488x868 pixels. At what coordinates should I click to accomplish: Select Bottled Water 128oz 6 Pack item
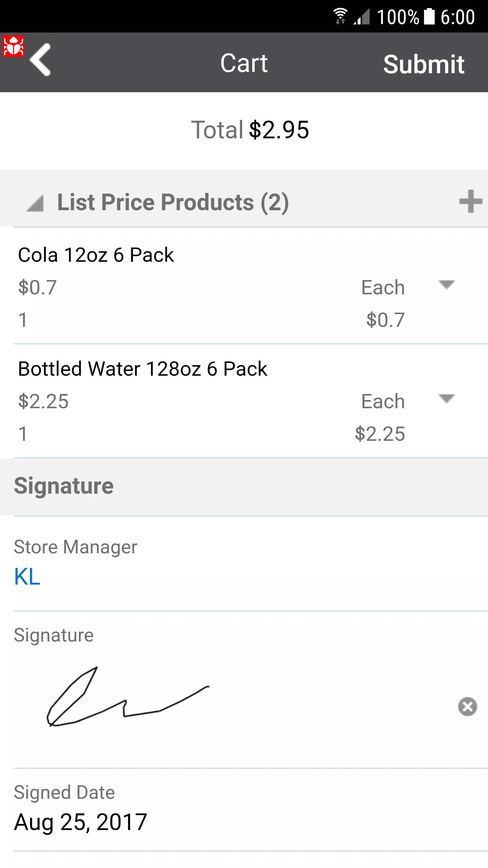pos(143,369)
